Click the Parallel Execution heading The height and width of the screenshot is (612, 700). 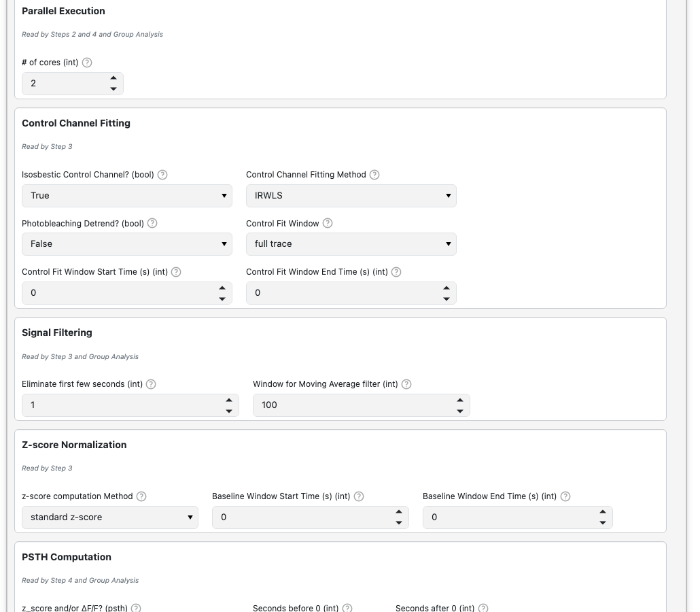click(x=63, y=11)
